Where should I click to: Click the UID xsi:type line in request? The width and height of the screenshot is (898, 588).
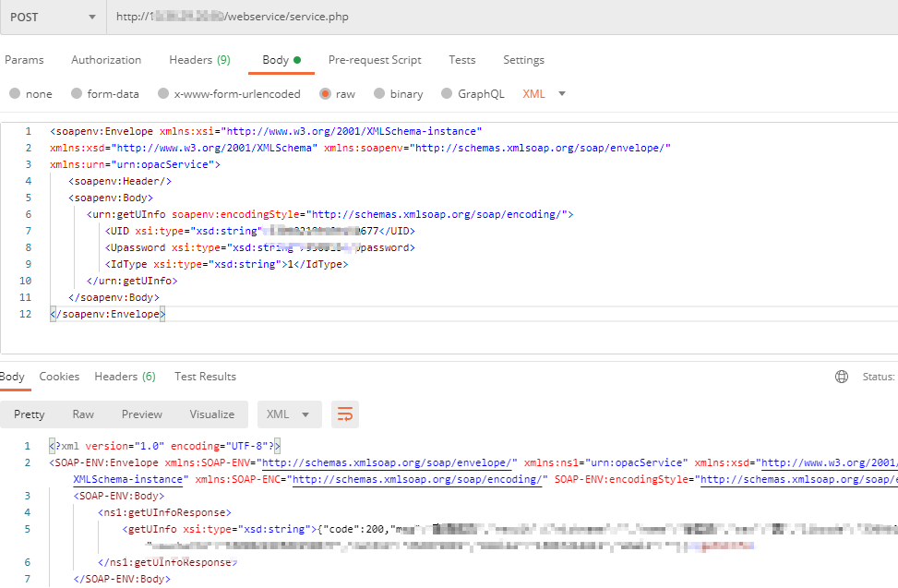[x=260, y=232]
